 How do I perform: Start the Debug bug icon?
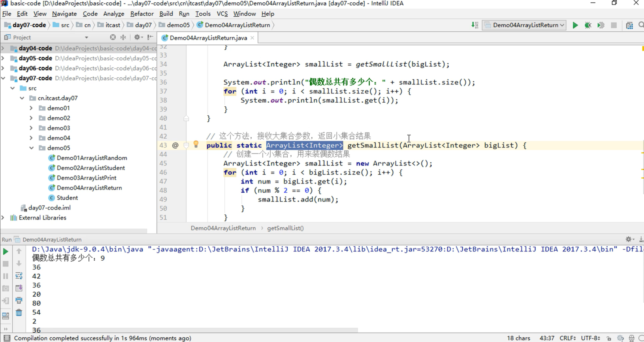[588, 25]
